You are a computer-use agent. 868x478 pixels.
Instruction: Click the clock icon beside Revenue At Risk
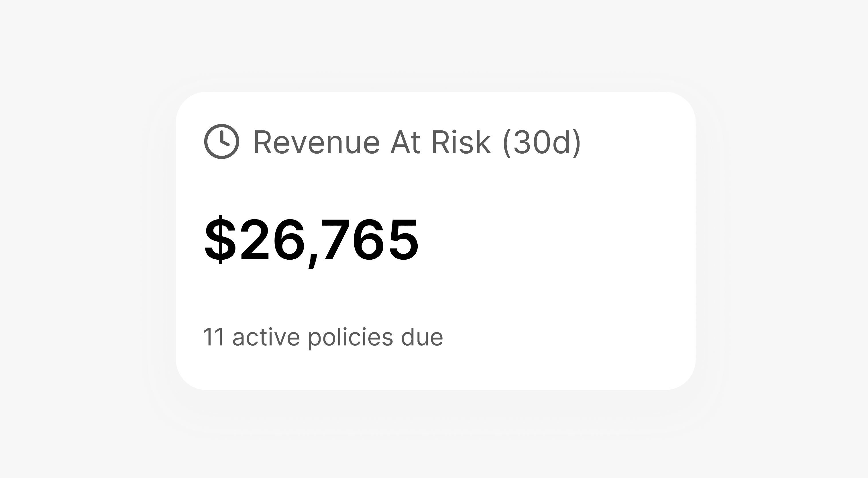[222, 141]
